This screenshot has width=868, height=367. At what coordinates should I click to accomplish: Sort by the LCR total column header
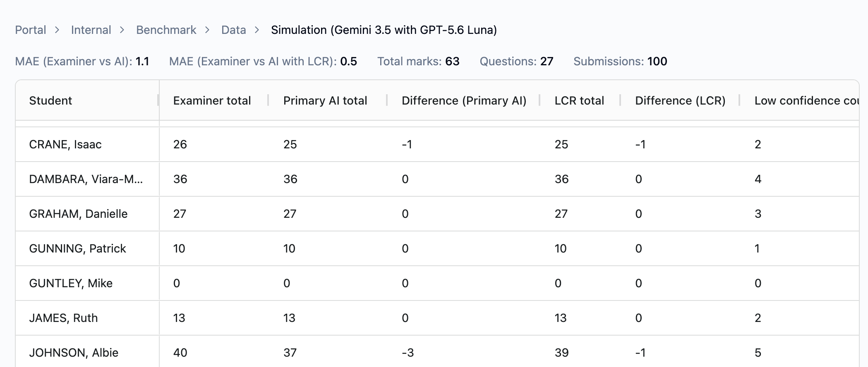pos(579,100)
